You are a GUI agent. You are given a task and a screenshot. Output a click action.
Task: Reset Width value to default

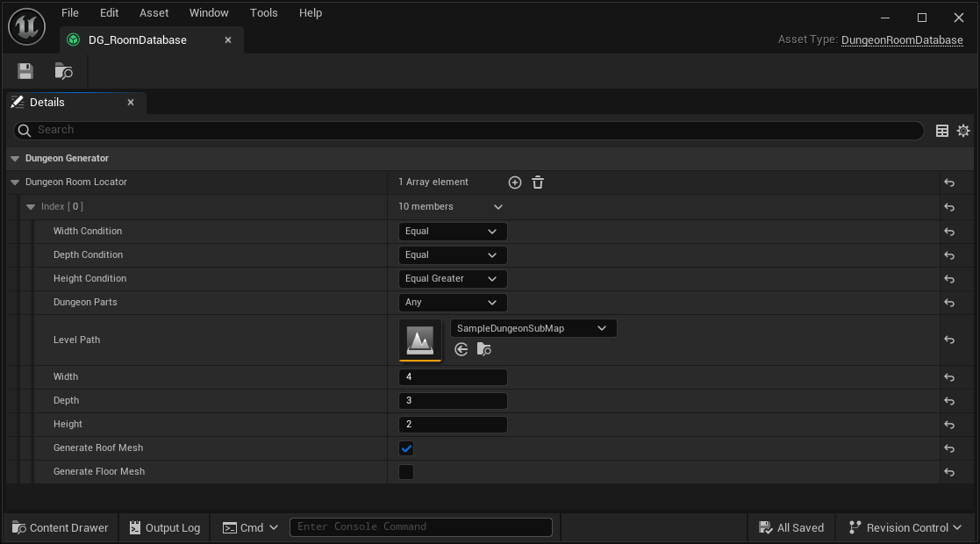tap(949, 377)
